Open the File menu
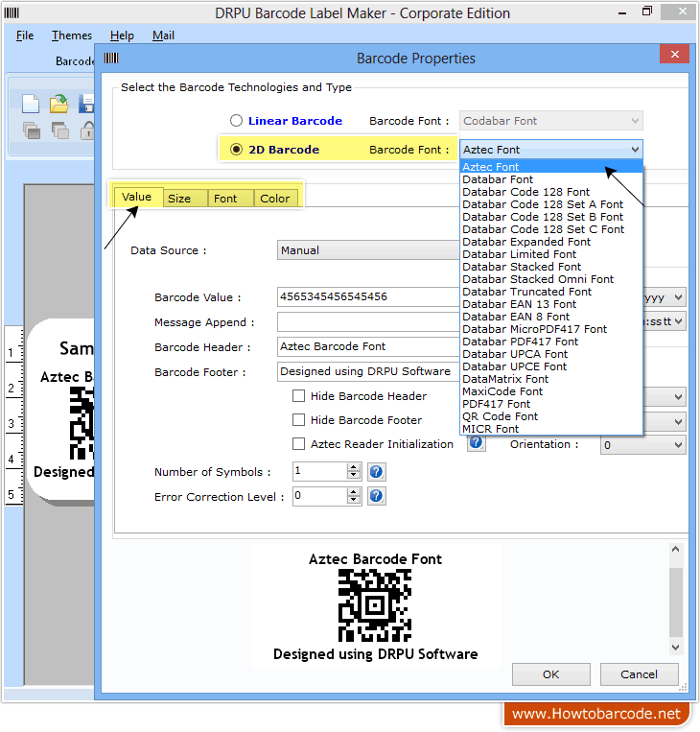The height and width of the screenshot is (732, 700). (25, 35)
